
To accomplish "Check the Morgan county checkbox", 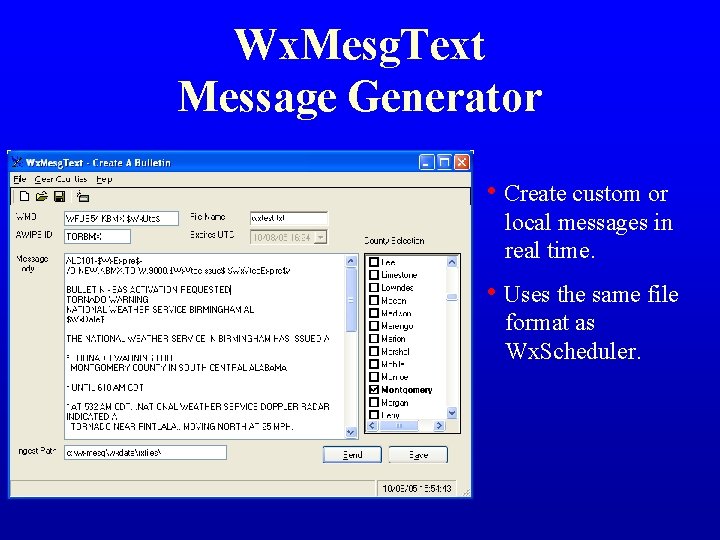I will [374, 402].
